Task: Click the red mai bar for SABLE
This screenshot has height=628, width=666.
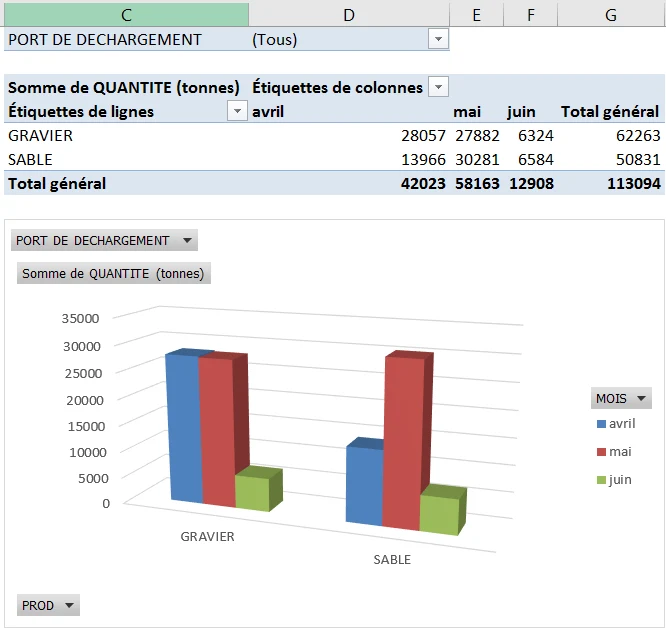Action: click(x=404, y=442)
